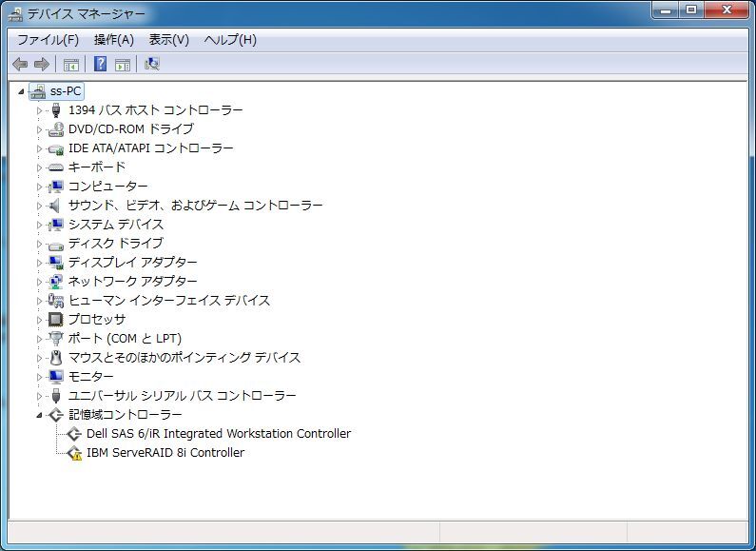Expand the ネットワーク アダプター node
Screen dimensions: 756x551
(x=39, y=282)
